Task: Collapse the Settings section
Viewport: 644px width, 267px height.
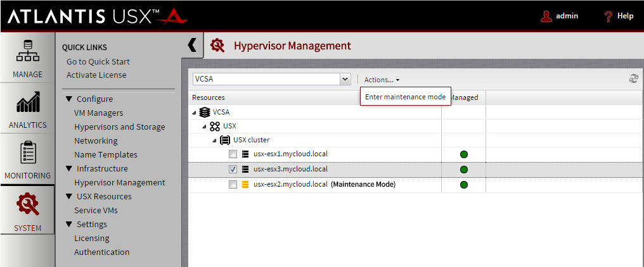Action: click(x=68, y=225)
